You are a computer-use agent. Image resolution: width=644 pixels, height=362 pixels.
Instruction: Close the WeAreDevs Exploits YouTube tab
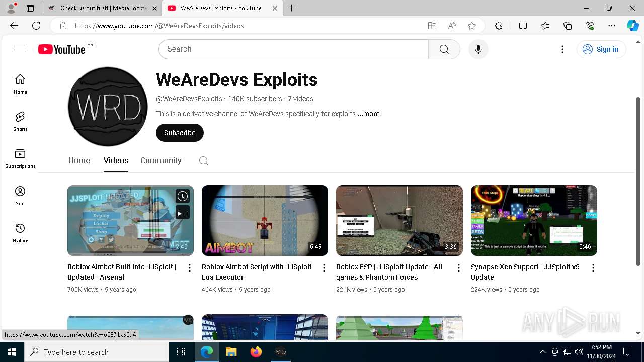pos(275,8)
